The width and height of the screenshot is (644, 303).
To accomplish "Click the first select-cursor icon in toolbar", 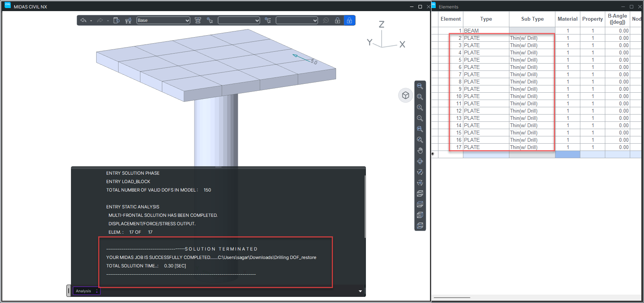I will pyautogui.click(x=210, y=20).
